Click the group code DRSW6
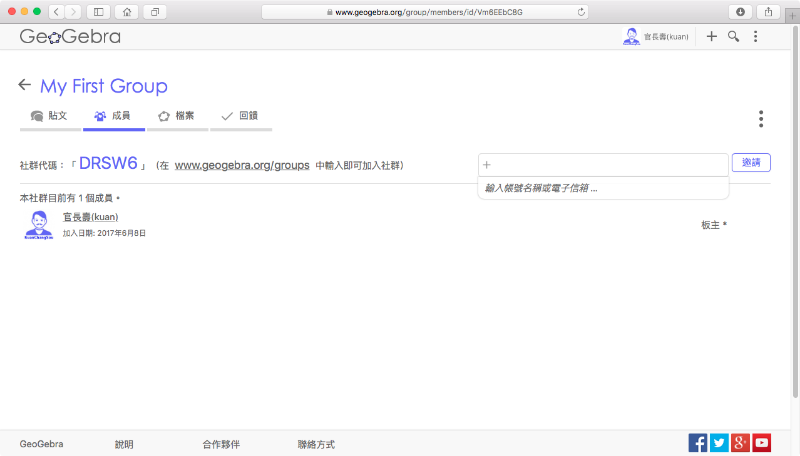 tap(108, 163)
